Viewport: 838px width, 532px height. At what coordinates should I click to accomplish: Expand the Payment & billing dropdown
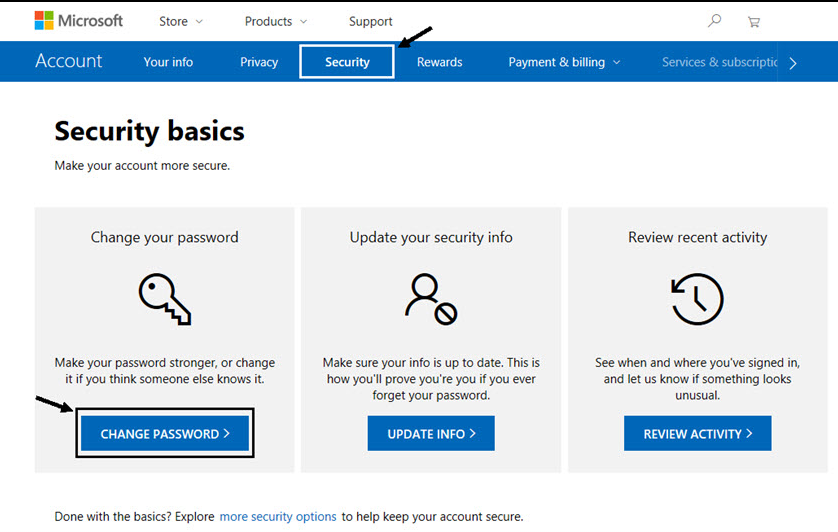pos(564,62)
